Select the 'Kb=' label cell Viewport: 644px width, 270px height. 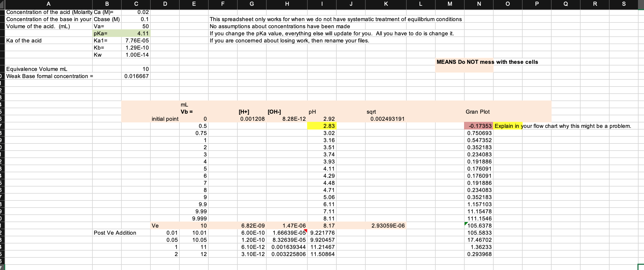[x=107, y=48]
